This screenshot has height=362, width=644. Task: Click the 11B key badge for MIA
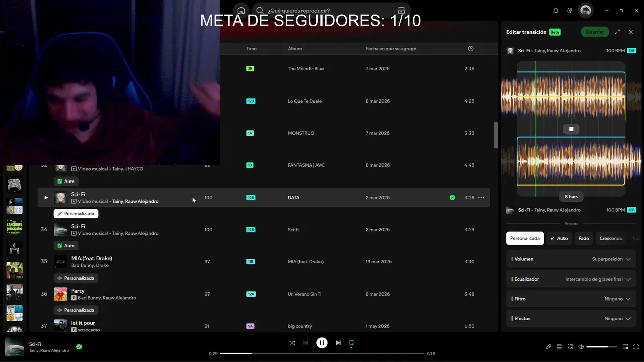coord(251,262)
